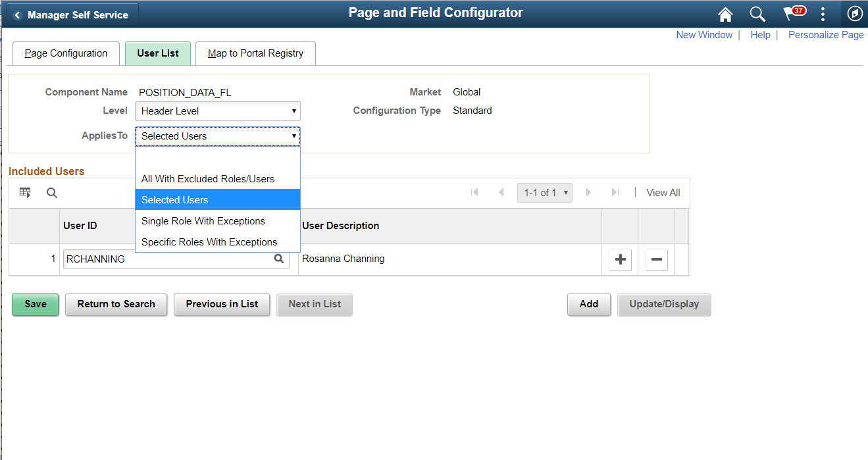The height and width of the screenshot is (460, 868).
Task: Open the three-dot actions menu
Action: tap(823, 14)
